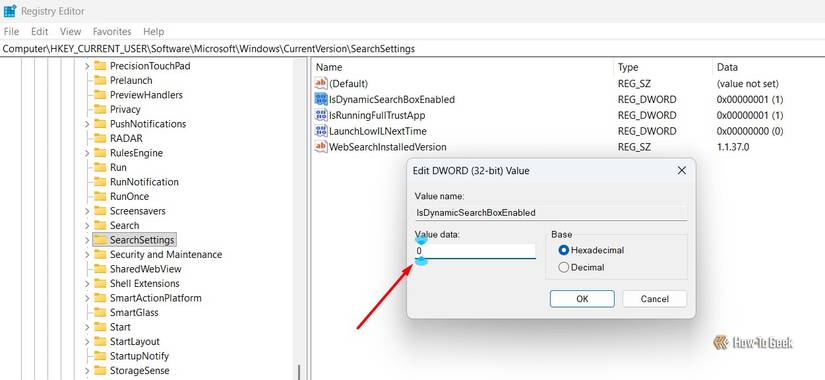This screenshot has height=380, width=825.
Task: Select the IsRunningFullTrustApp value name
Action: pos(377,115)
